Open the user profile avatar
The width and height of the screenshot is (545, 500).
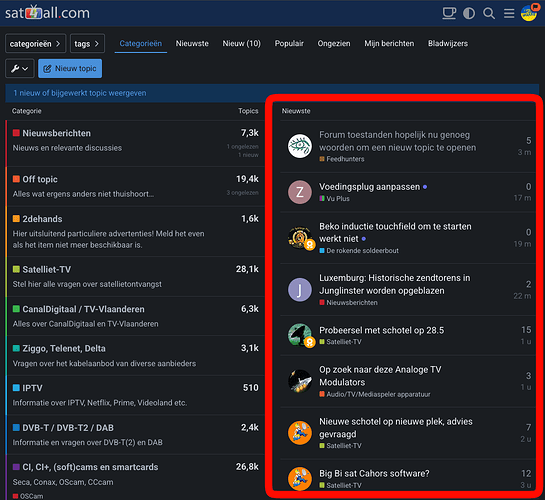pos(529,13)
